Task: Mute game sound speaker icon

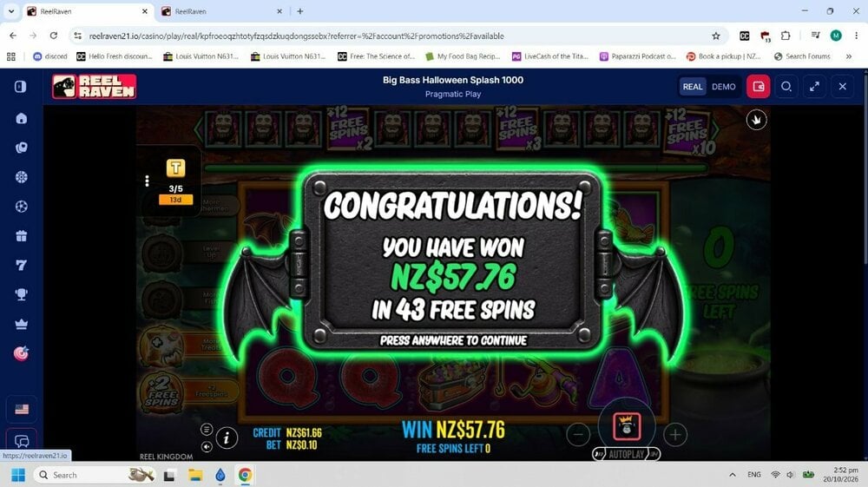Action: [207, 447]
